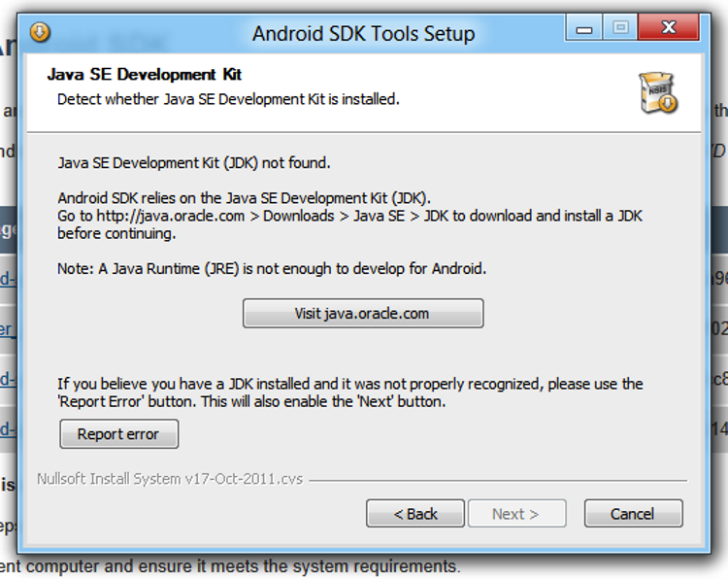Cancel the Android SDK Tools setup

(633, 514)
